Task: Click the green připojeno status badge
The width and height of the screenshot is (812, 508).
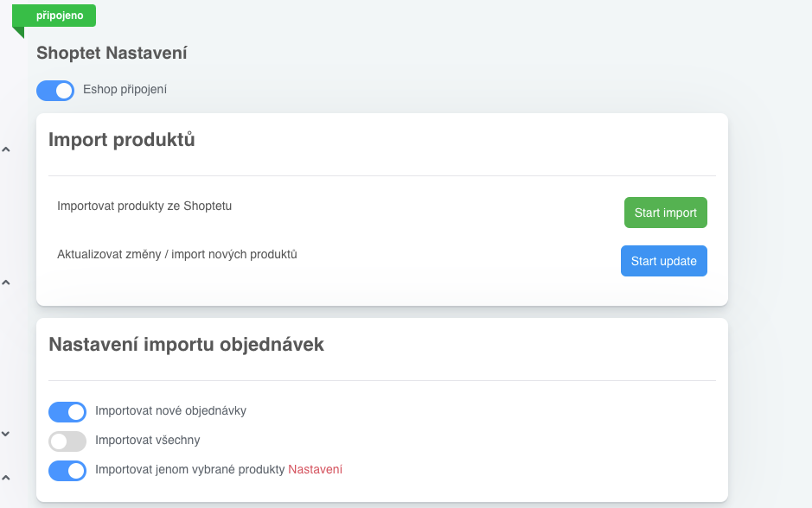Action: tap(54, 16)
